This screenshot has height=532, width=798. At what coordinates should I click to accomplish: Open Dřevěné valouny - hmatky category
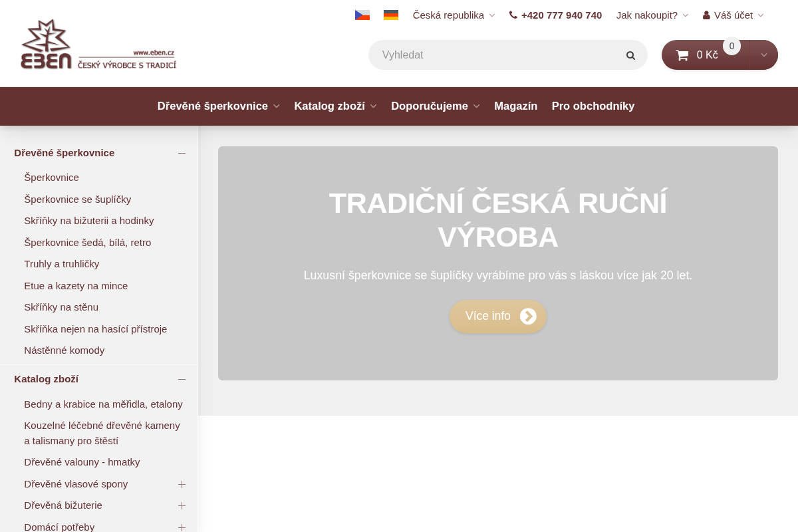(x=82, y=462)
